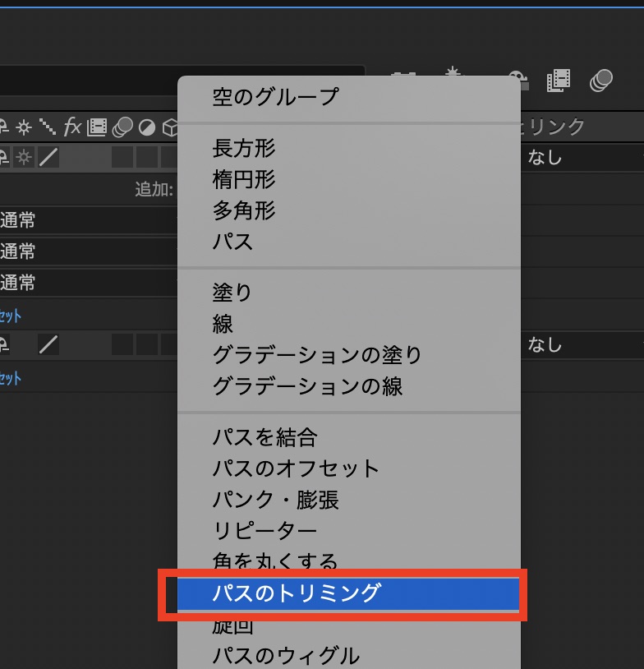Select パスのウィグル from the menu
Screen dimensions: 644x669
tap(349, 656)
